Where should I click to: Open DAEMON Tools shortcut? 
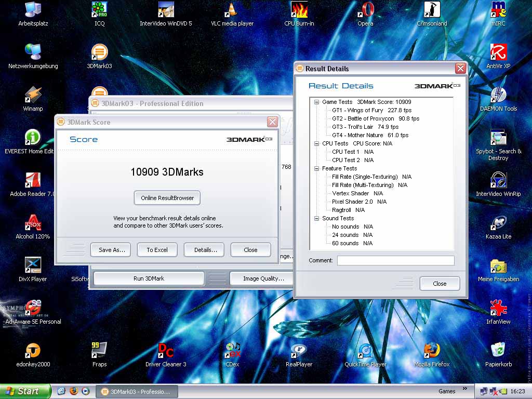pos(498,99)
